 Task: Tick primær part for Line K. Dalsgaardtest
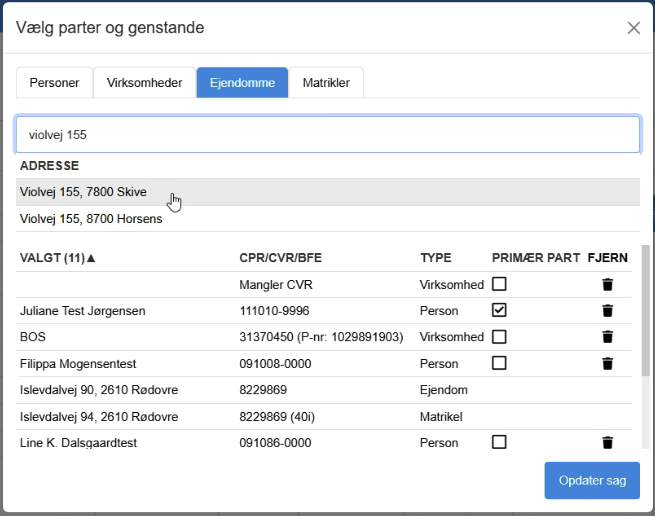click(500, 442)
